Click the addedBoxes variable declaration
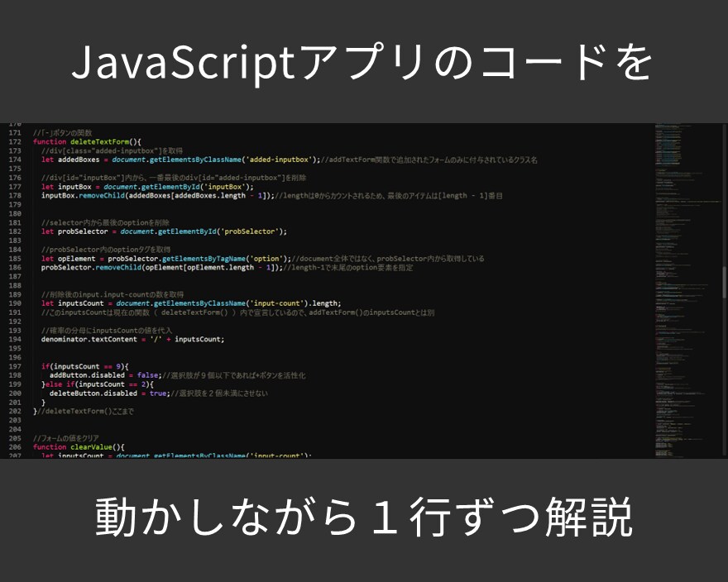 [x=79, y=160]
